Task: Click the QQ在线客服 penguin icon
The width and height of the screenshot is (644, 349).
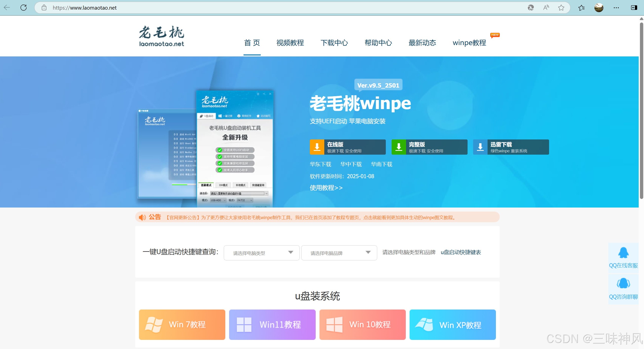Action: (623, 253)
